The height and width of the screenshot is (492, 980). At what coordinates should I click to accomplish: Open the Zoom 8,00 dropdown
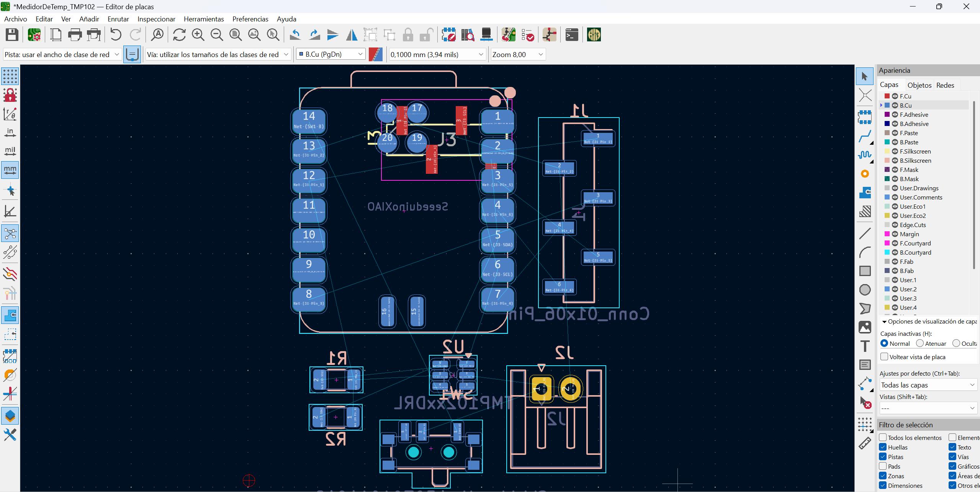coord(518,54)
